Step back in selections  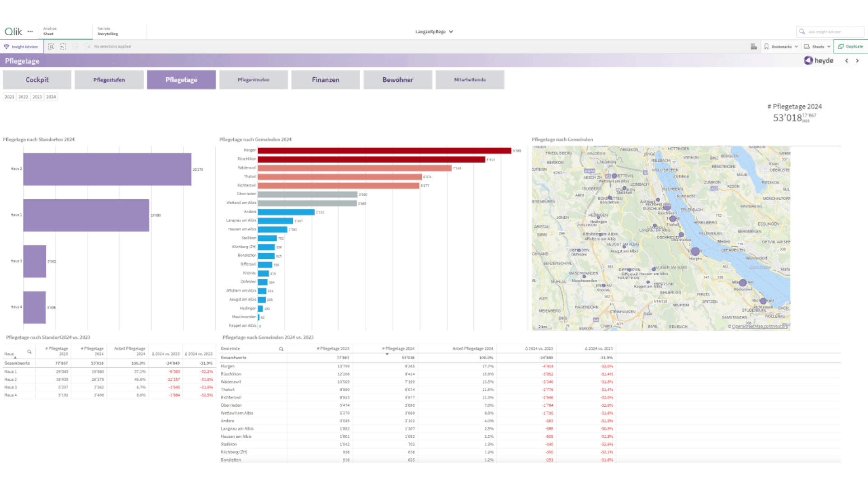tap(63, 47)
